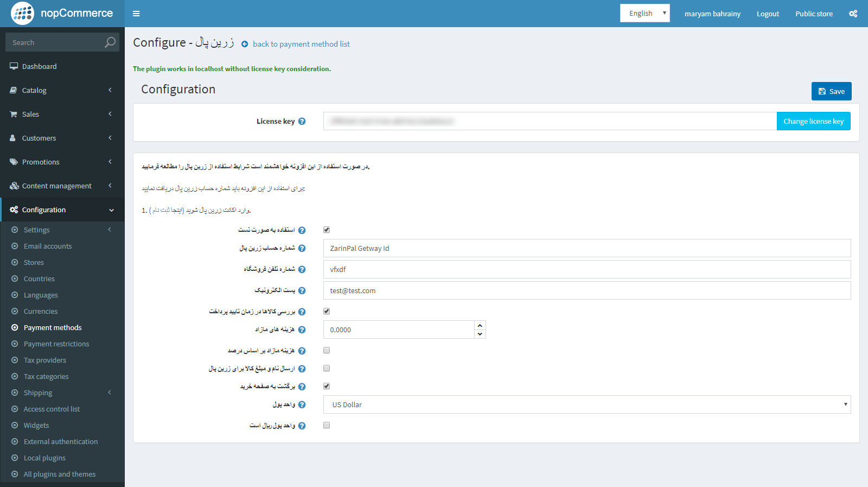
Task: Show help next to واحد پول currency dropdown
Action: coord(302,404)
